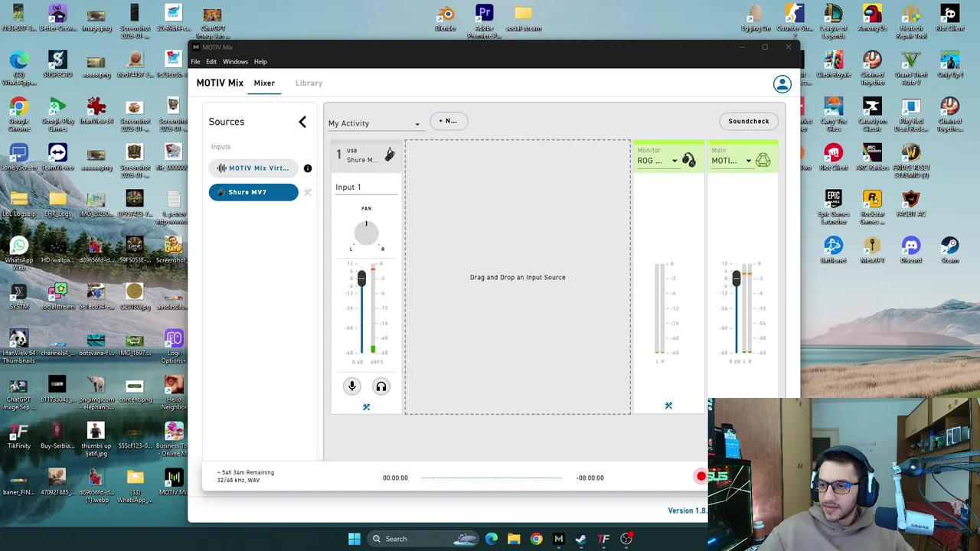
Task: Click the PAN knob on Input 1
Action: [366, 233]
